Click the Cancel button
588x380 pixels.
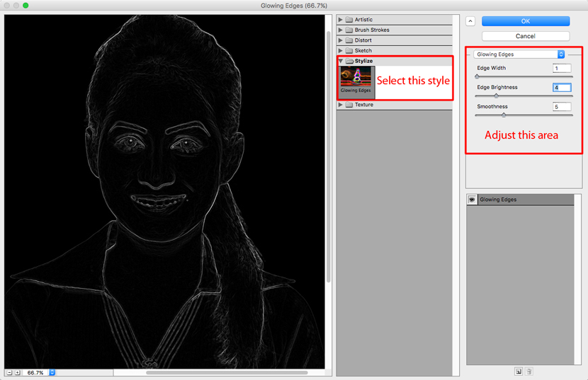tap(525, 36)
